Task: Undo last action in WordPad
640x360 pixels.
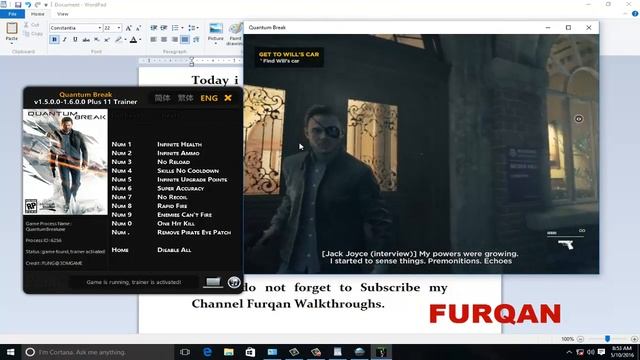Action: 28,4
